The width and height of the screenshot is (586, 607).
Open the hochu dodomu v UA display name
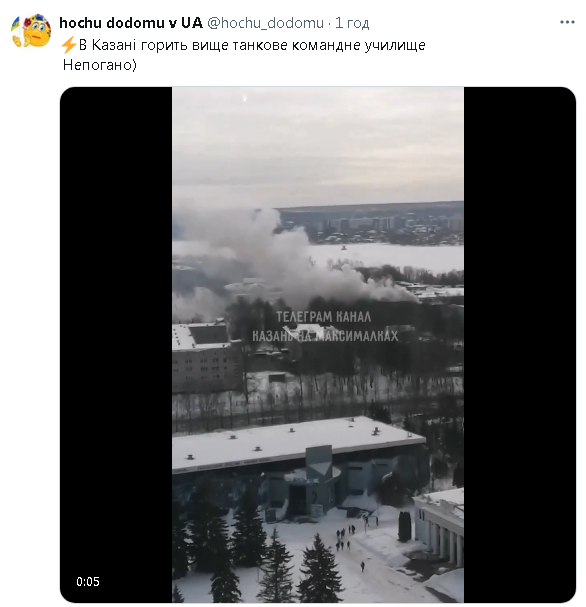point(131,23)
